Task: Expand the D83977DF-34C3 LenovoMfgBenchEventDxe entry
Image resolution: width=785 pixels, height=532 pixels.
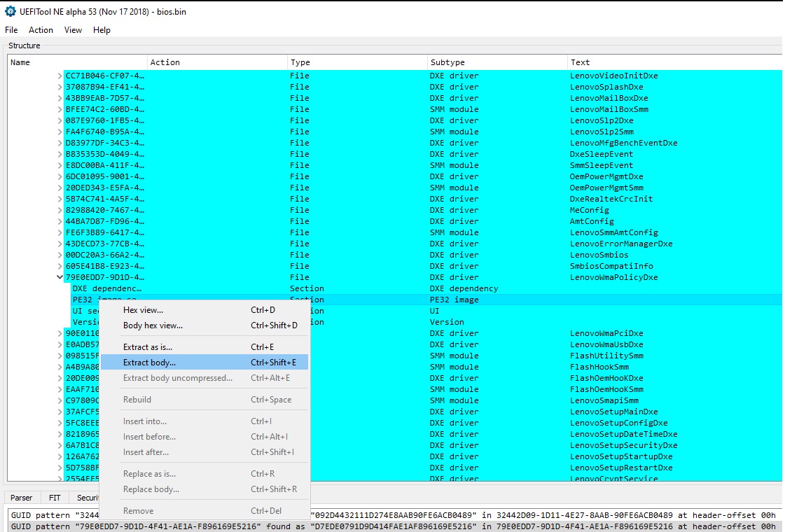Action: click(x=60, y=143)
